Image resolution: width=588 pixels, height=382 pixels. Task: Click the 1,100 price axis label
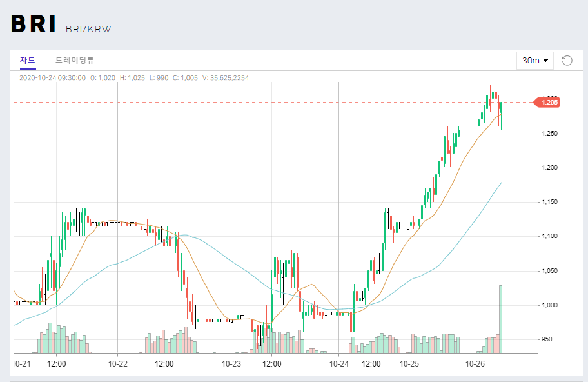click(x=550, y=236)
